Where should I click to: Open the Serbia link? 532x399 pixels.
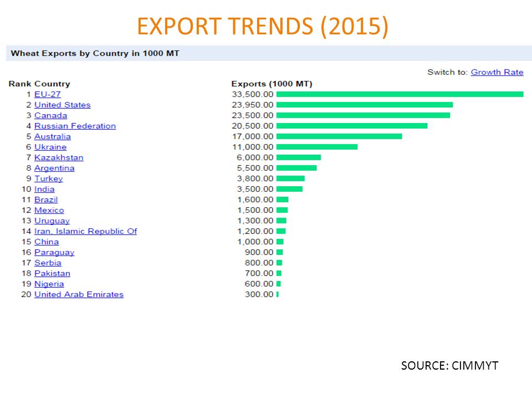tap(48, 263)
